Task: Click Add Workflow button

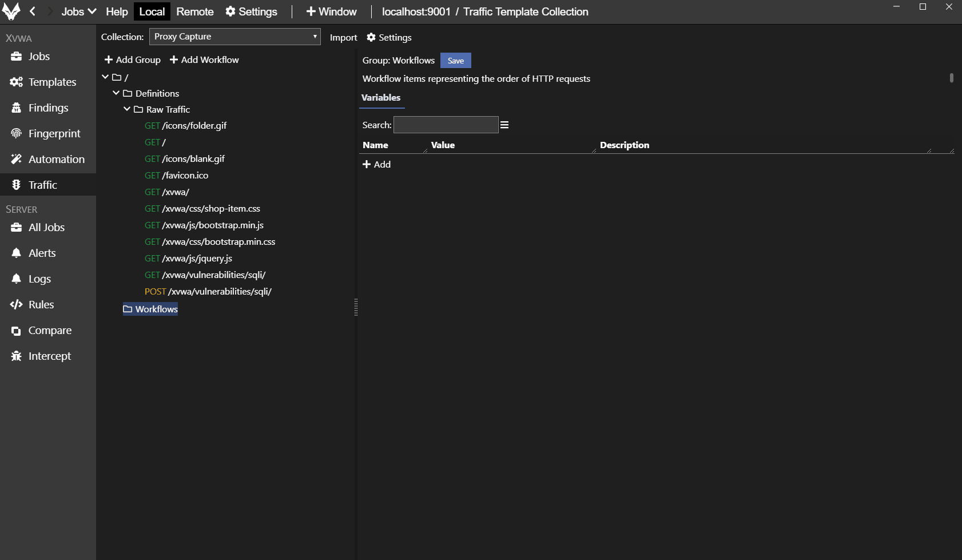Action: [204, 59]
